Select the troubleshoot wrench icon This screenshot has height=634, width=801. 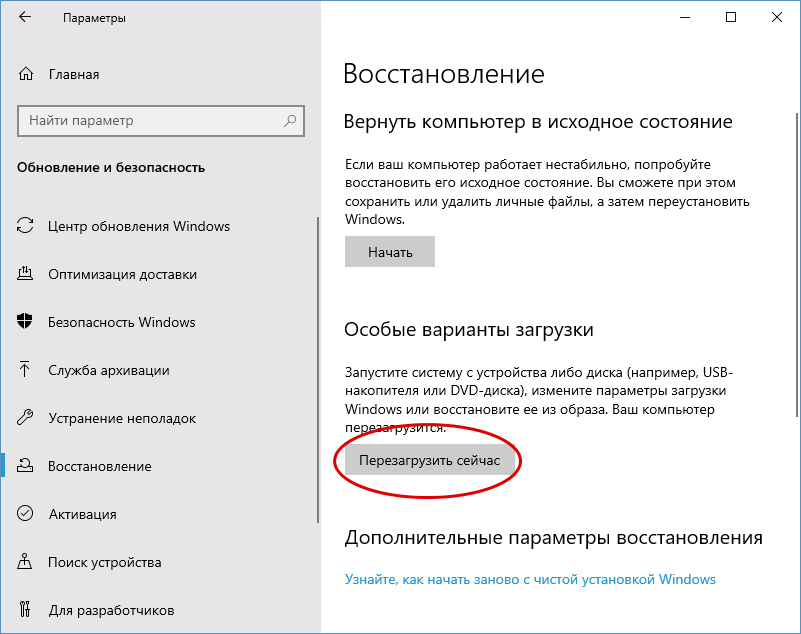tap(25, 417)
